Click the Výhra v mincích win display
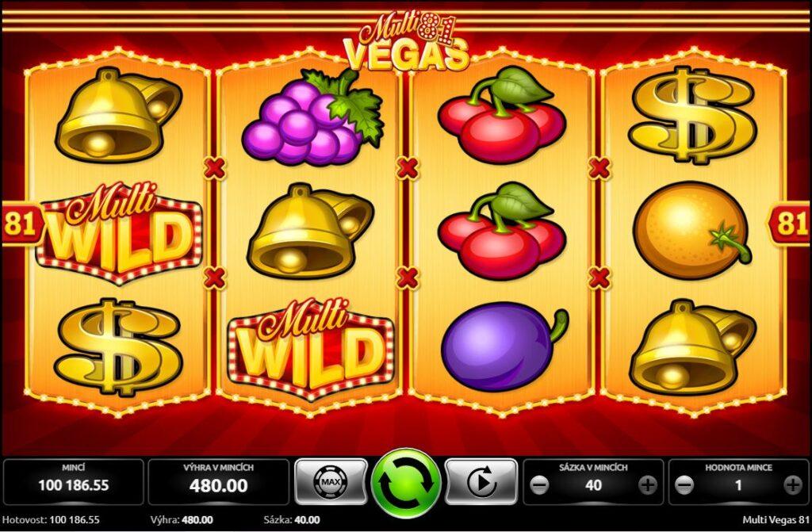 219,482
